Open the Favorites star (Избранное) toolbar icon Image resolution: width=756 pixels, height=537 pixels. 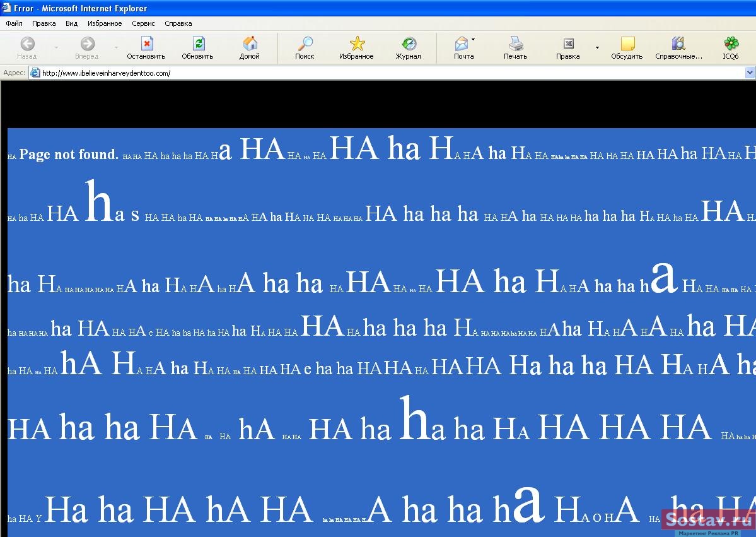tap(357, 44)
